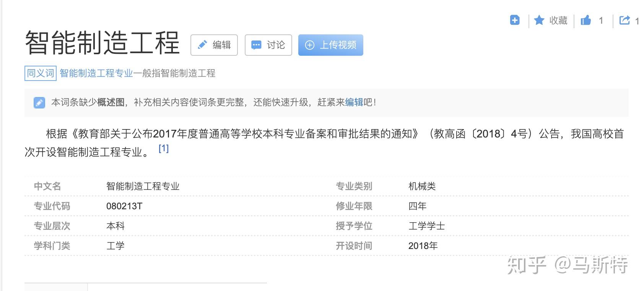Screen dimensions: 644x291
Task: Click the star favorite icon
Action: (x=539, y=20)
